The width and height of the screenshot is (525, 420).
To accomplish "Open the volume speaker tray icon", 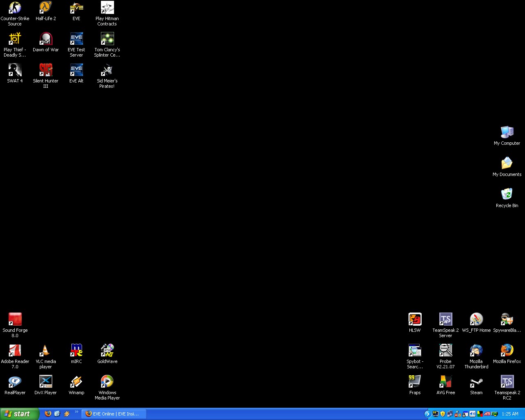I will point(472,414).
